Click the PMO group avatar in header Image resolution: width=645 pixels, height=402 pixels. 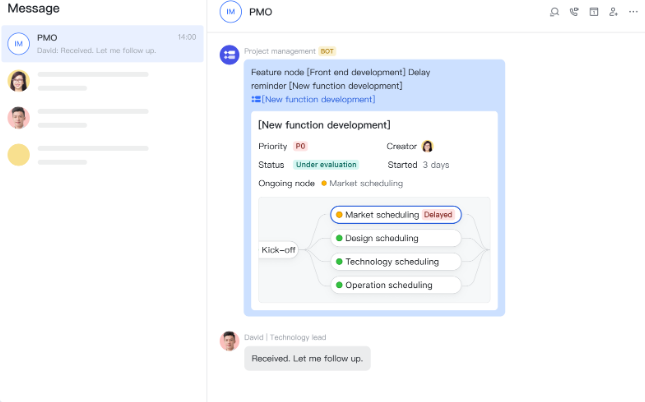231,12
